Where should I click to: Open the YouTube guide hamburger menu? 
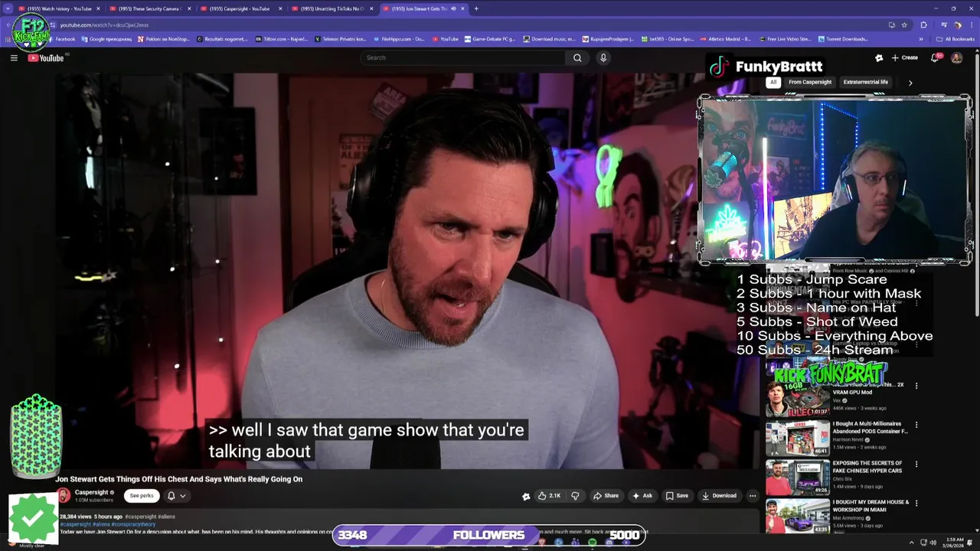click(x=14, y=57)
